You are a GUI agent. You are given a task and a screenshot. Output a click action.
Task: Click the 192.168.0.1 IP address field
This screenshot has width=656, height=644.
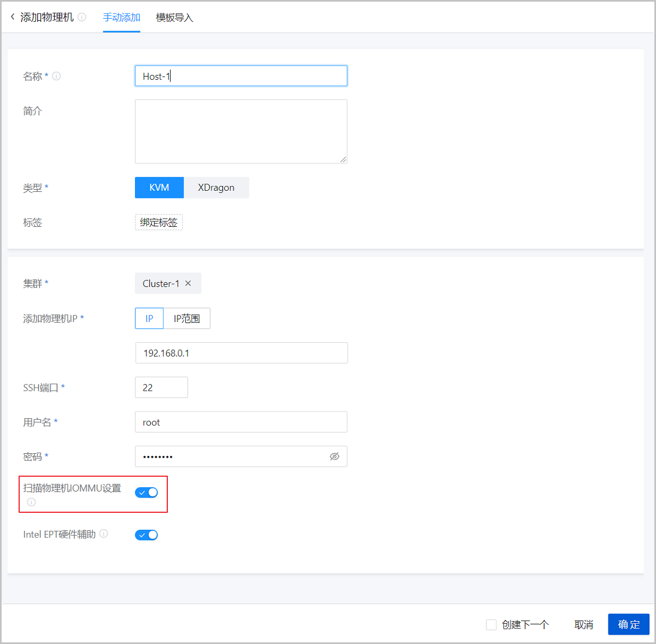[x=241, y=353]
